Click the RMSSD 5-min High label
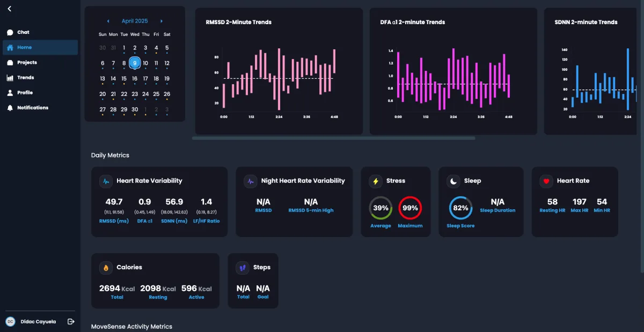Viewport: 644px width, 332px height. [x=311, y=211]
